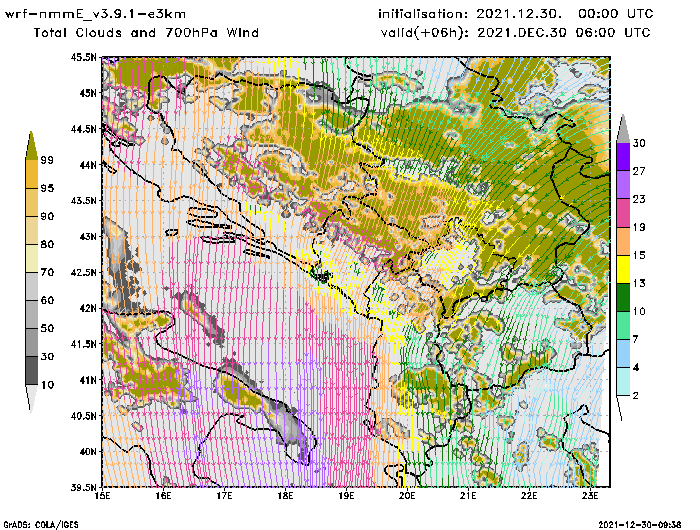Click the '41N' latitude label
Screen dimensions: 700x530
click(x=88, y=380)
